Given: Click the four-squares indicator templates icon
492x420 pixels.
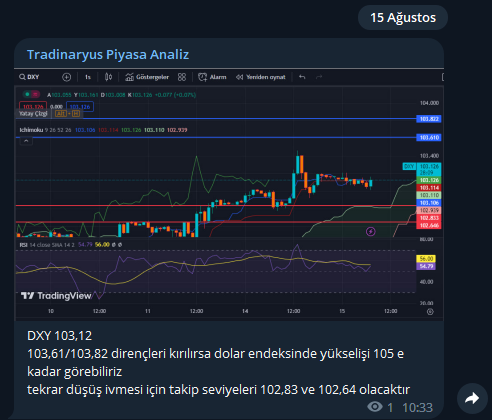Looking at the screenshot, I should pos(182,77).
